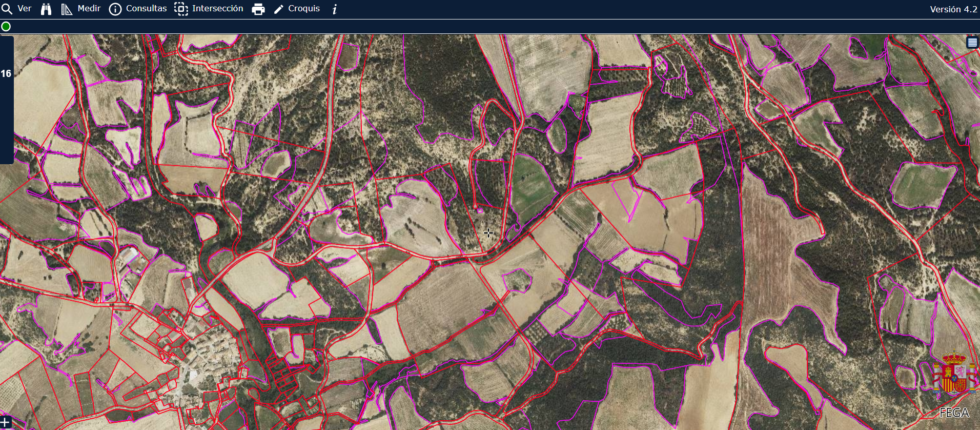
Task: Click the pencil icon beside Croquis
Action: pos(278,10)
